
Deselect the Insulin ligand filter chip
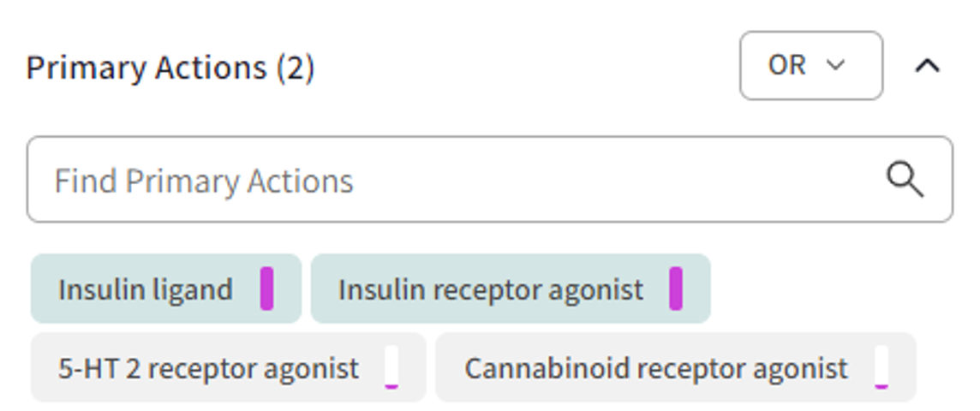[x=166, y=289]
